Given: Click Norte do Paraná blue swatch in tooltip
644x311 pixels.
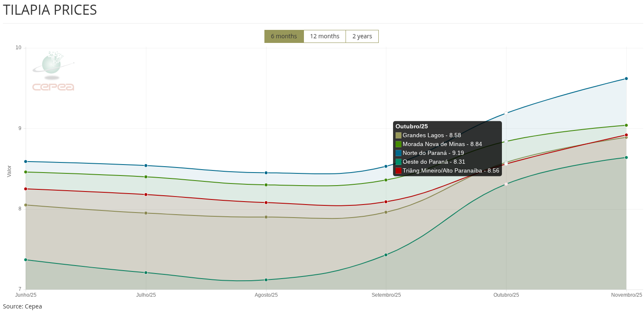Looking at the screenshot, I should pyautogui.click(x=399, y=153).
